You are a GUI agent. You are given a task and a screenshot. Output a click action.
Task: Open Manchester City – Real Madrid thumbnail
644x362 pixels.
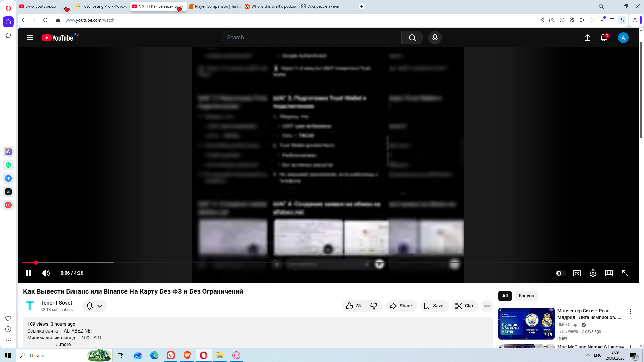point(526,323)
